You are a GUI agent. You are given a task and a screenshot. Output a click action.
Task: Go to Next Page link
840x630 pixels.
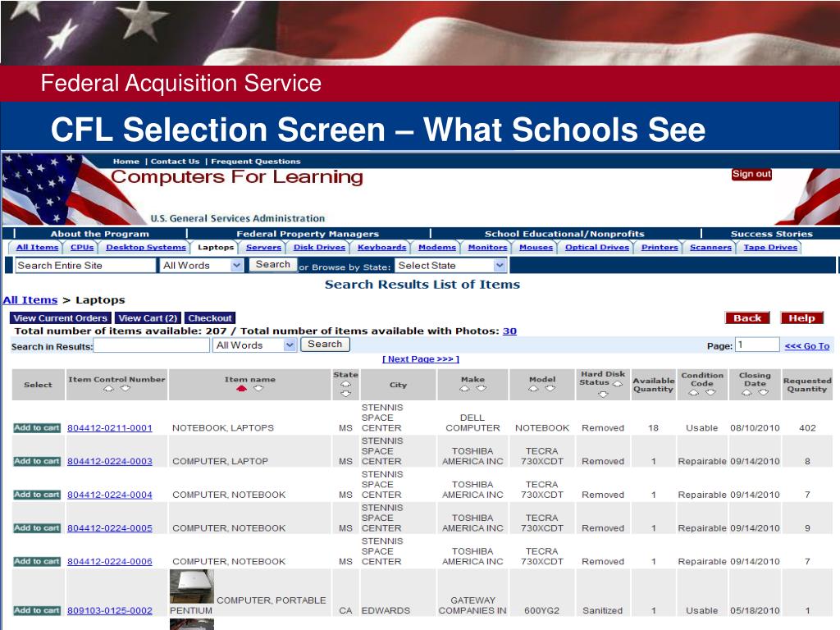(x=421, y=359)
